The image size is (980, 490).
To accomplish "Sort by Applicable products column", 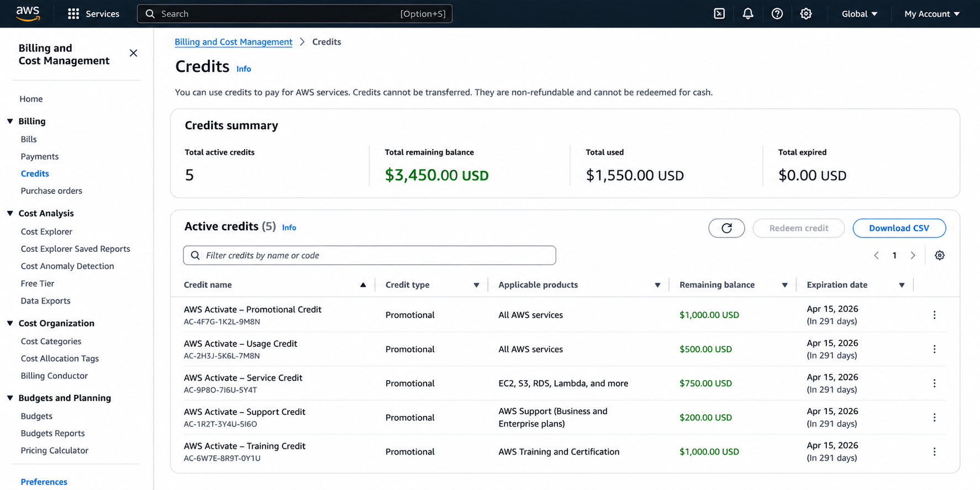I will [x=657, y=285].
